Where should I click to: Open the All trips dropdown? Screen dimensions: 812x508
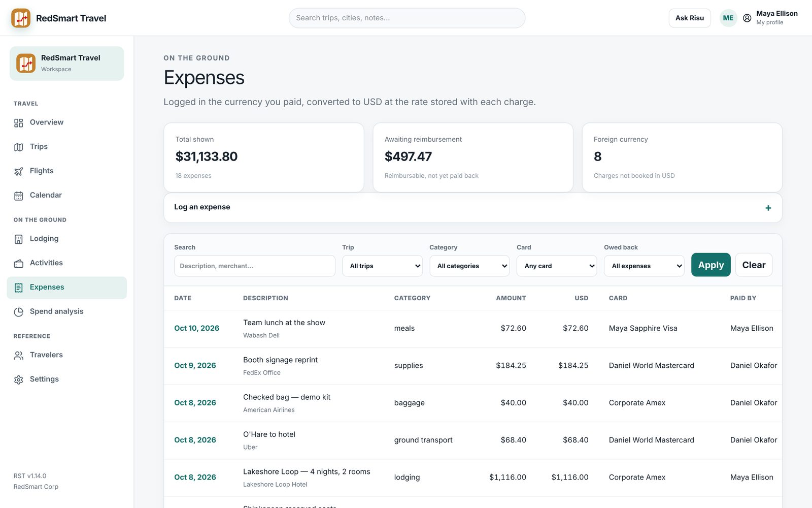coord(383,266)
